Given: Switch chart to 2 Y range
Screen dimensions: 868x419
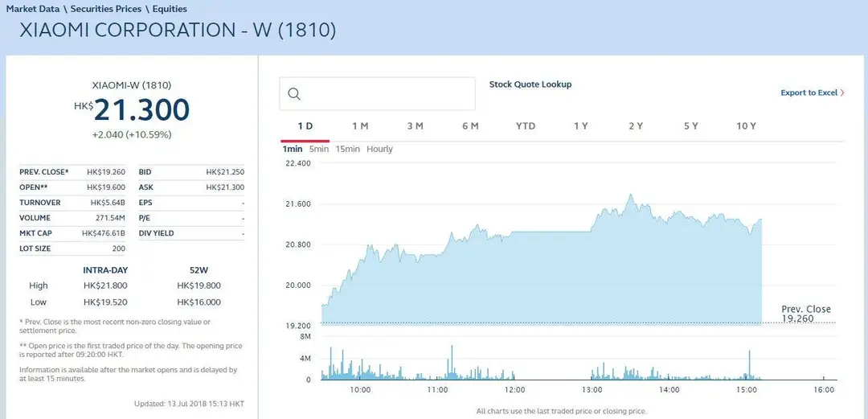Looking at the screenshot, I should coord(636,126).
